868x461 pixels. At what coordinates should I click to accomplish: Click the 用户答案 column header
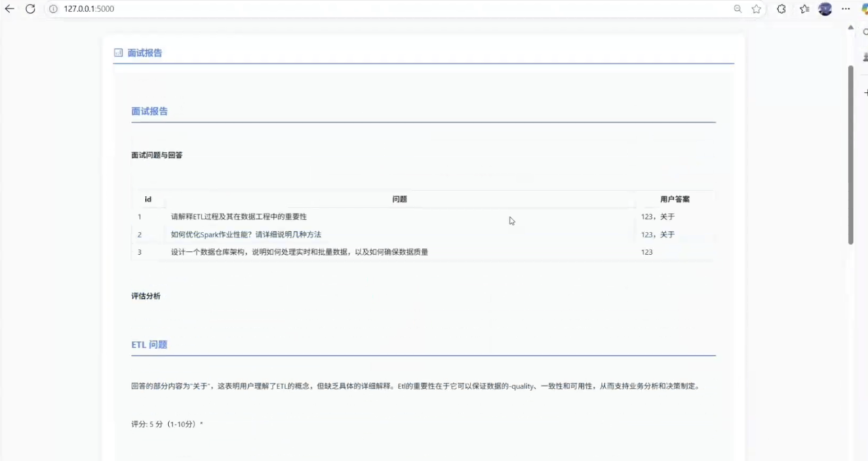point(675,199)
